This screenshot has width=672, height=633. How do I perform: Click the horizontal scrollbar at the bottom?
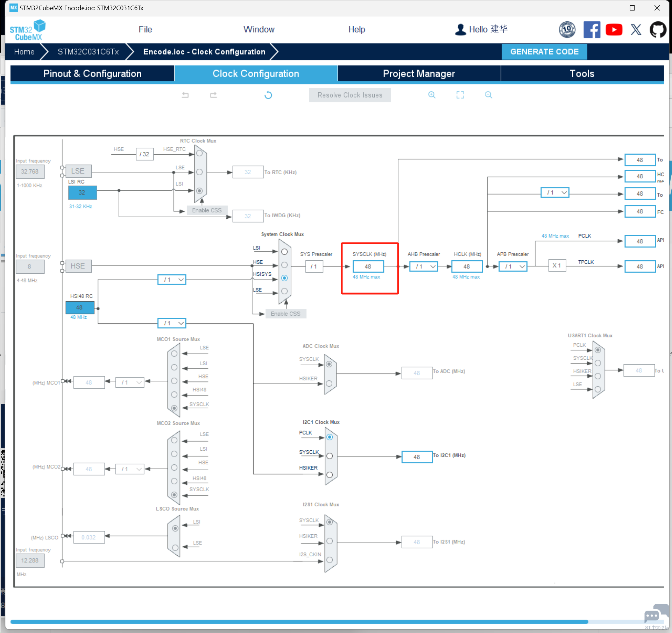click(x=299, y=622)
